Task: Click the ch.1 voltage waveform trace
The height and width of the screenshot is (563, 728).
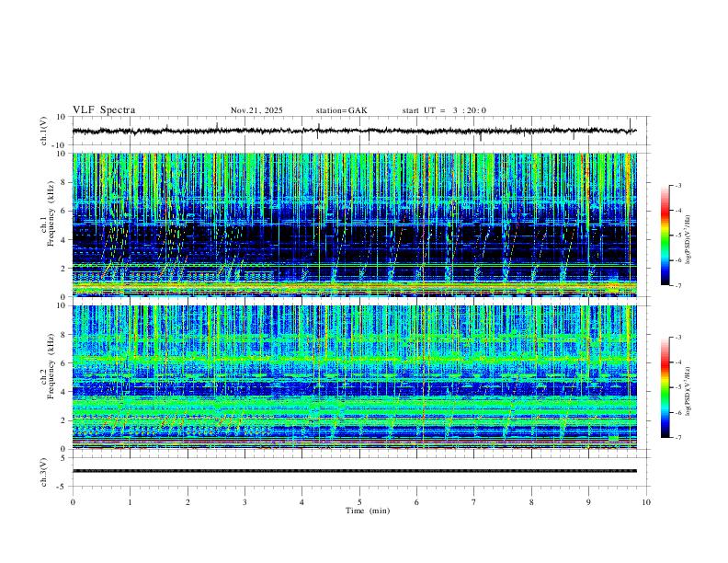Action: [x=354, y=131]
